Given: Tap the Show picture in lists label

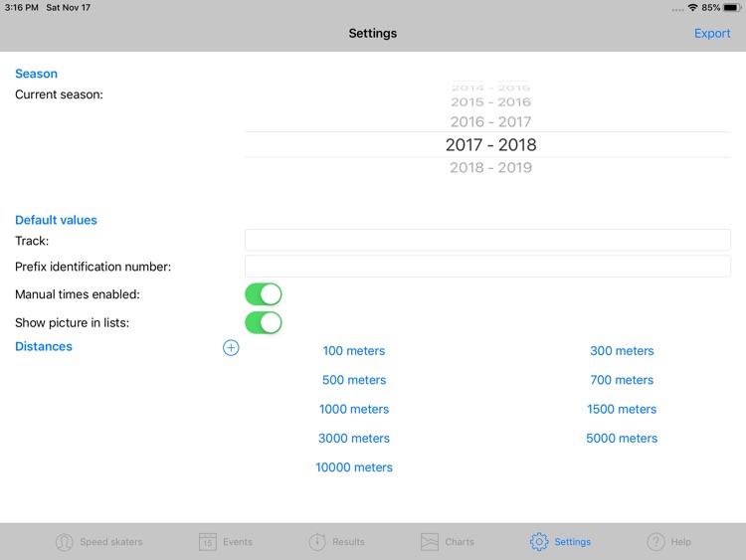Looking at the screenshot, I should [x=72, y=323].
